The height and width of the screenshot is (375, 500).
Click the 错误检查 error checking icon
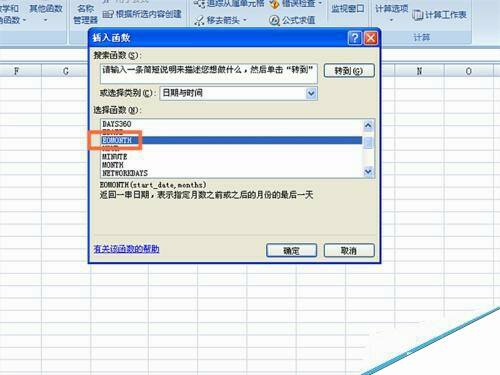pyautogui.click(x=274, y=4)
